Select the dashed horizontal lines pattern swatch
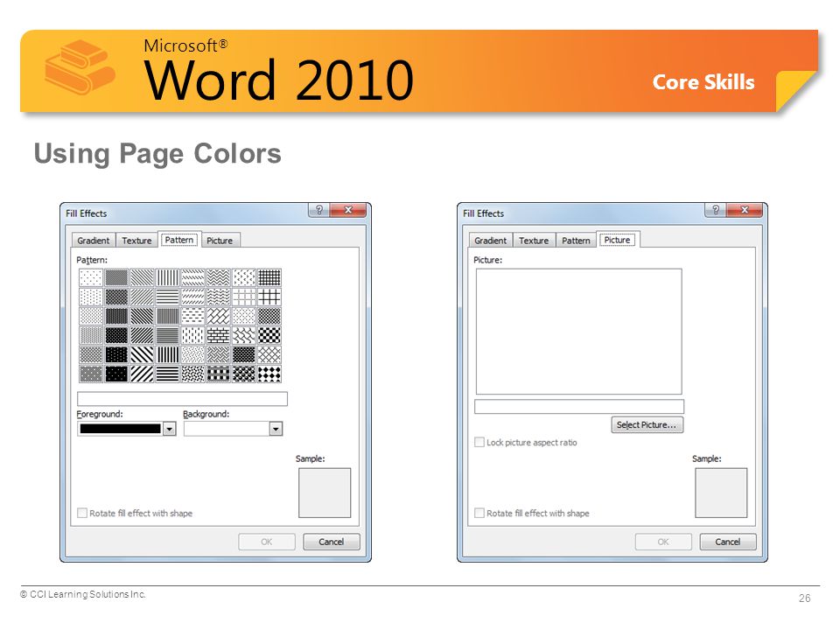Image resolution: width=840 pixels, height=630 pixels. 192,316
